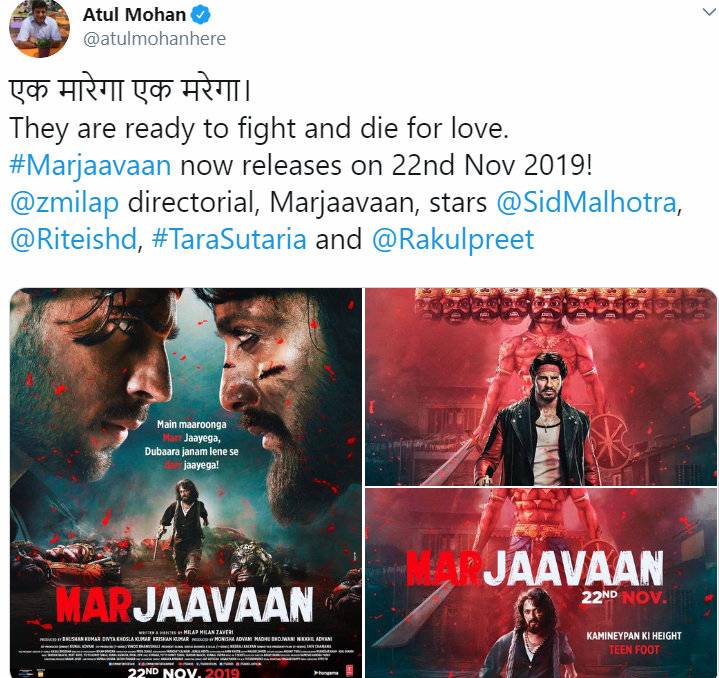Open the @Riteishd profile mention
This screenshot has width=719, height=678.
pos(73,239)
